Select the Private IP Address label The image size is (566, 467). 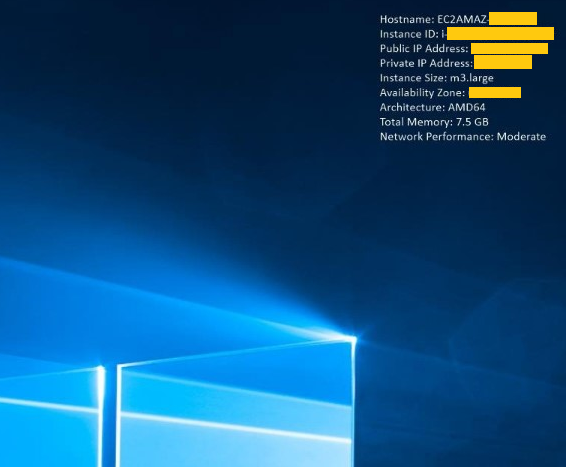tap(426, 63)
